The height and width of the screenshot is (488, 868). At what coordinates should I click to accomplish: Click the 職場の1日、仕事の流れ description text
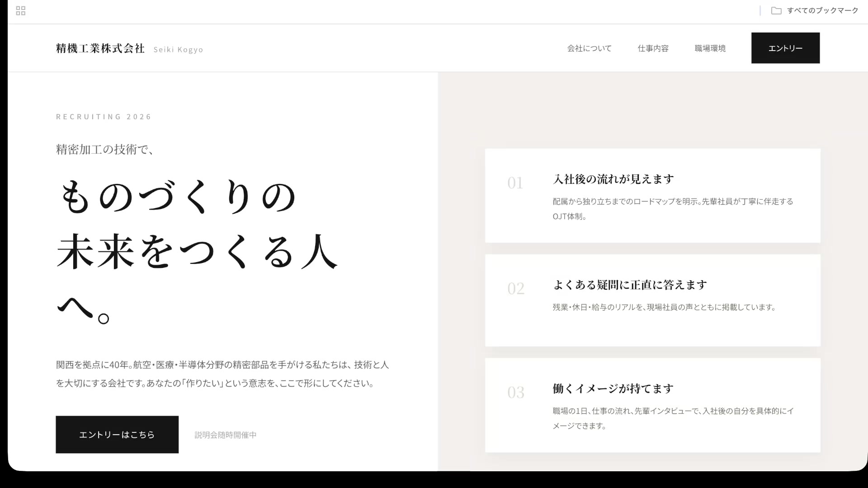coord(673,418)
